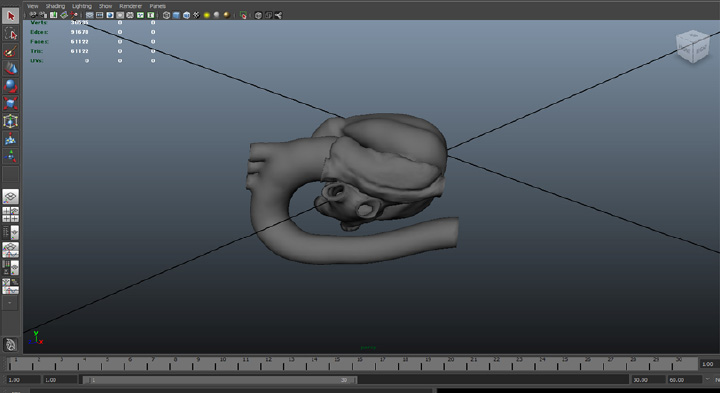Switch to single perspective view layout

click(x=11, y=196)
